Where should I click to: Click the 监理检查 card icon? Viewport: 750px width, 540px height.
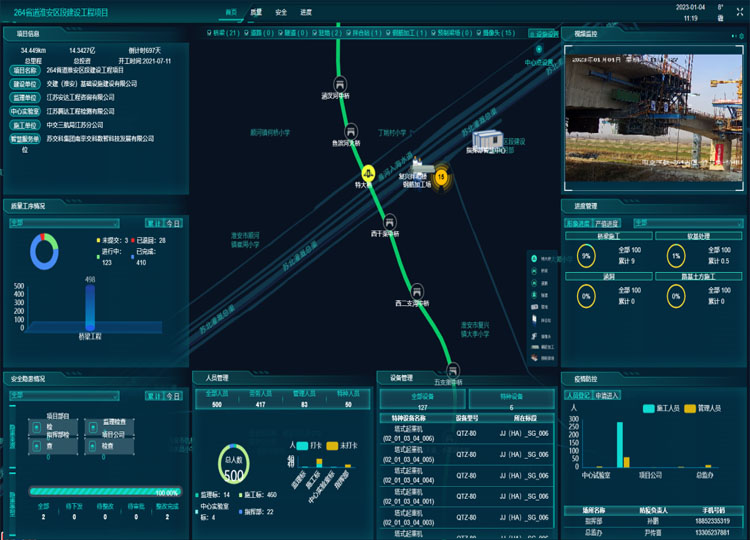(93, 427)
